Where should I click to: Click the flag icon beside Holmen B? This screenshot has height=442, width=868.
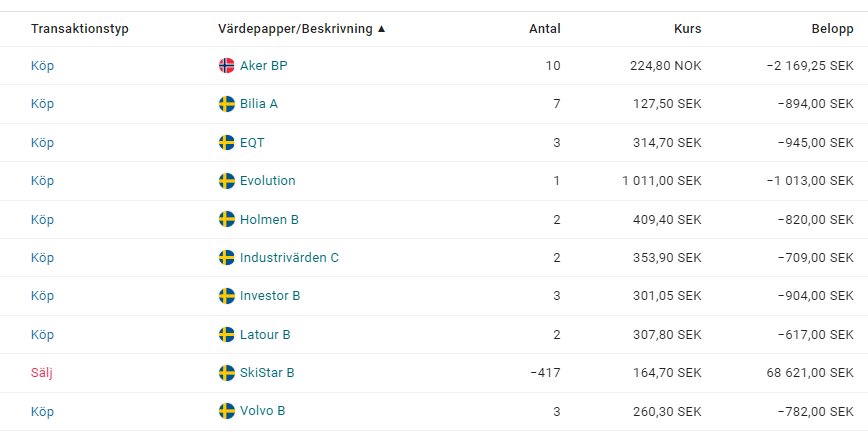(x=227, y=220)
